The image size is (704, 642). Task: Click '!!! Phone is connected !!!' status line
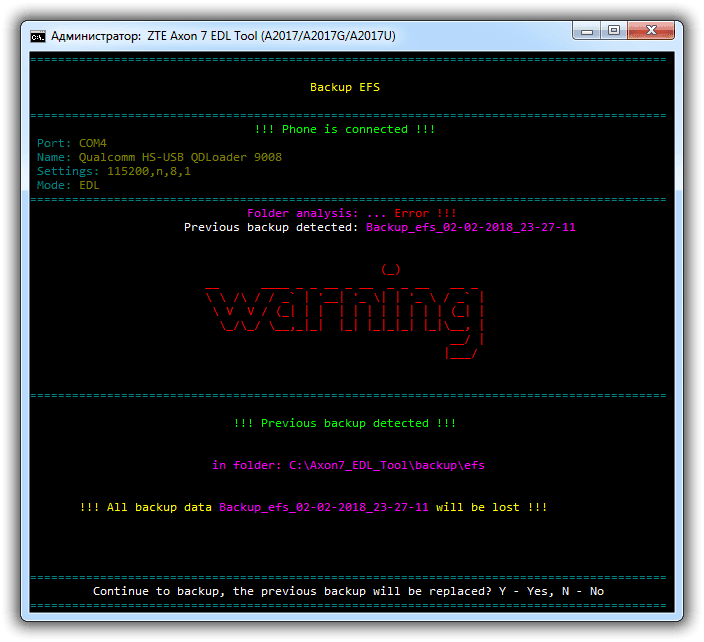coord(345,129)
